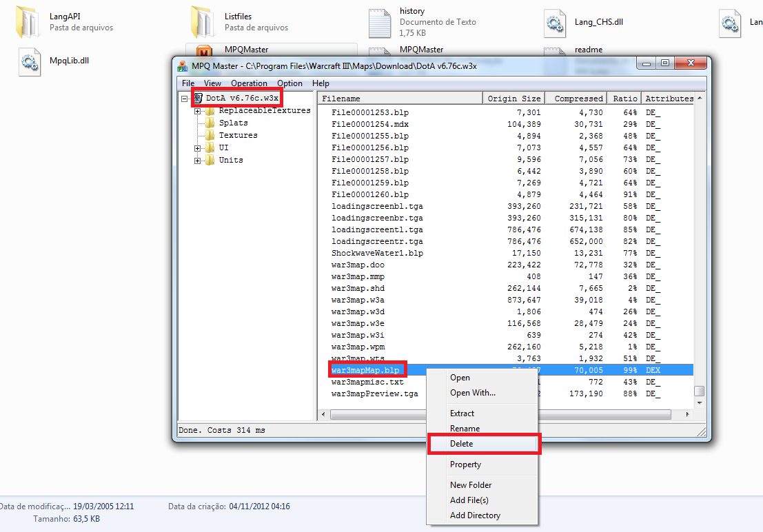Image resolution: width=763 pixels, height=532 pixels.
Task: Expand the ReplaceableTextures folder node
Action: 198,111
